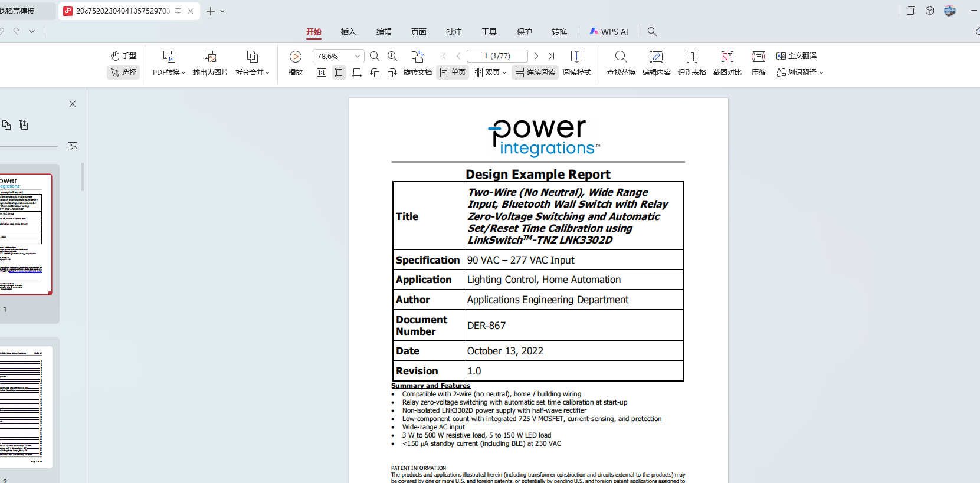Click the user avatar in title bar
The image size is (980, 483).
(950, 11)
